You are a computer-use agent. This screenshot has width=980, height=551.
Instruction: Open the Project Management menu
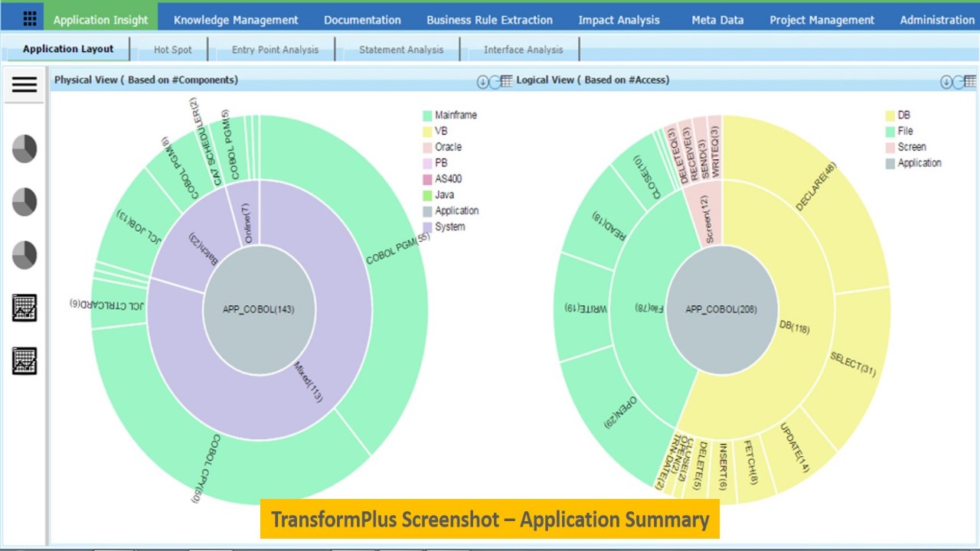[x=822, y=20]
